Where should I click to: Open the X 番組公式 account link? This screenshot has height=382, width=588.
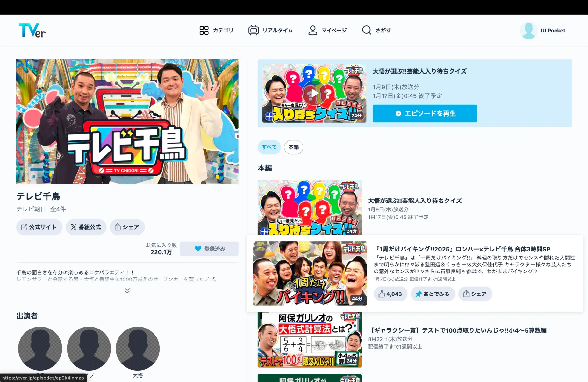[x=86, y=227]
